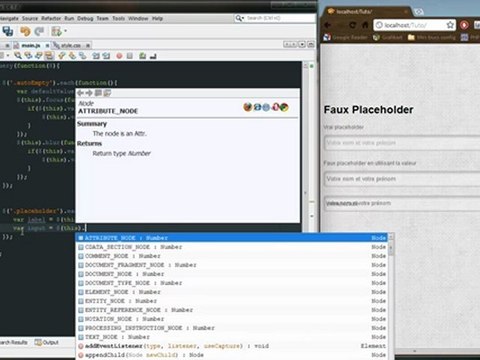This screenshot has height=360, width=480.
Task: Click the maximize editor window button
Action: pos(311,44)
